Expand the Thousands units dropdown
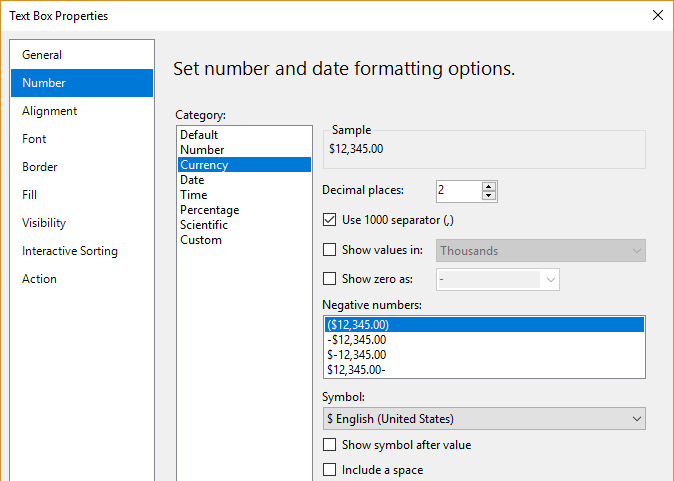 pyautogui.click(x=541, y=251)
